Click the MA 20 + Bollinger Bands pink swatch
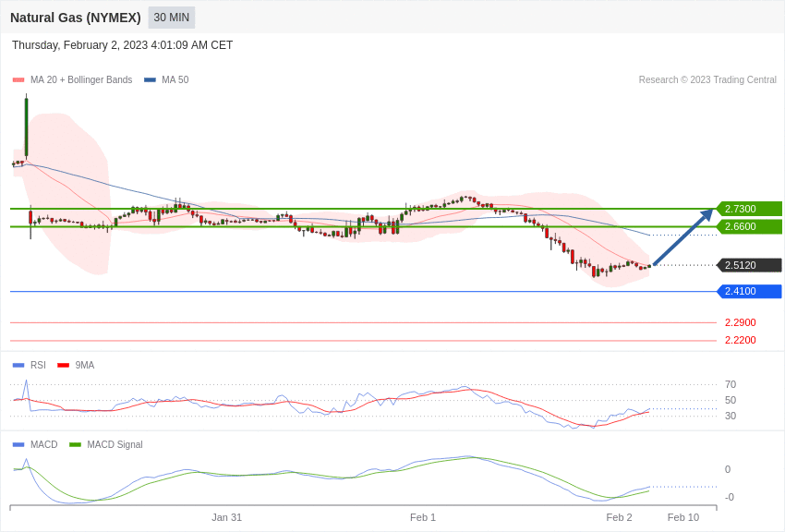The width and height of the screenshot is (785, 532). (18, 80)
